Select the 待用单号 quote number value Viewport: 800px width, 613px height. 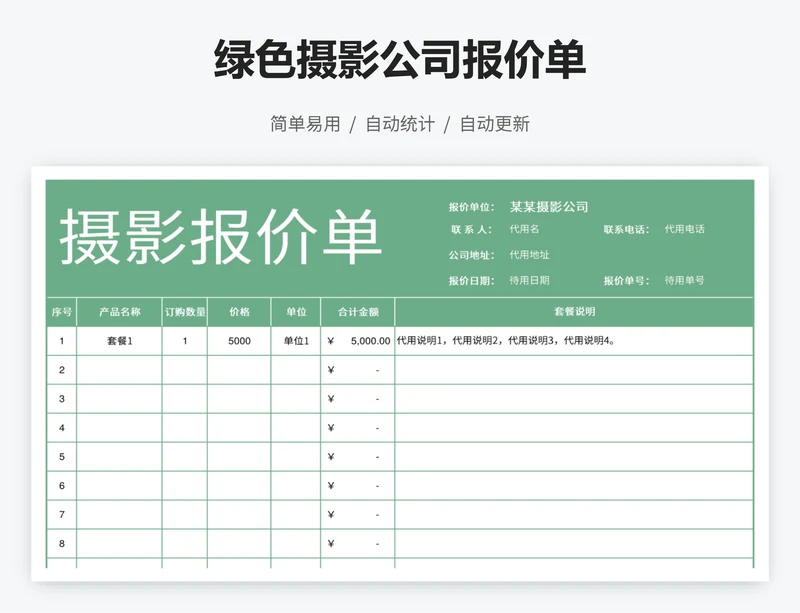pos(684,280)
